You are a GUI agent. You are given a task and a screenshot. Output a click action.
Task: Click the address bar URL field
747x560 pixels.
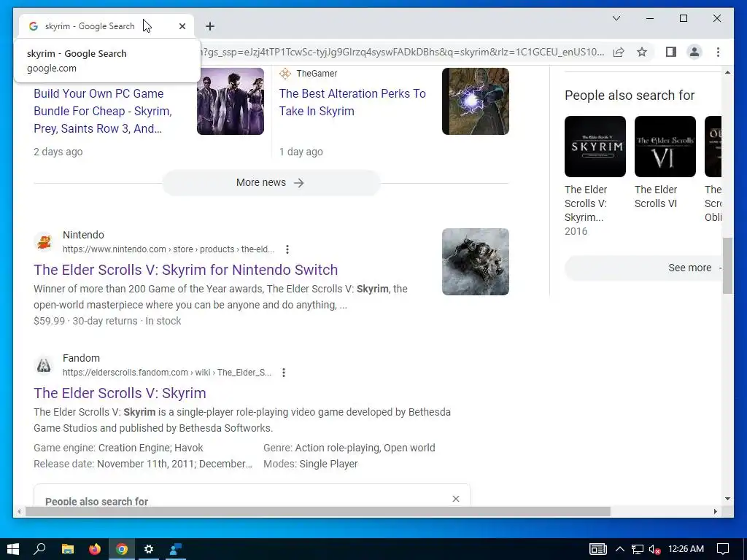(403, 52)
